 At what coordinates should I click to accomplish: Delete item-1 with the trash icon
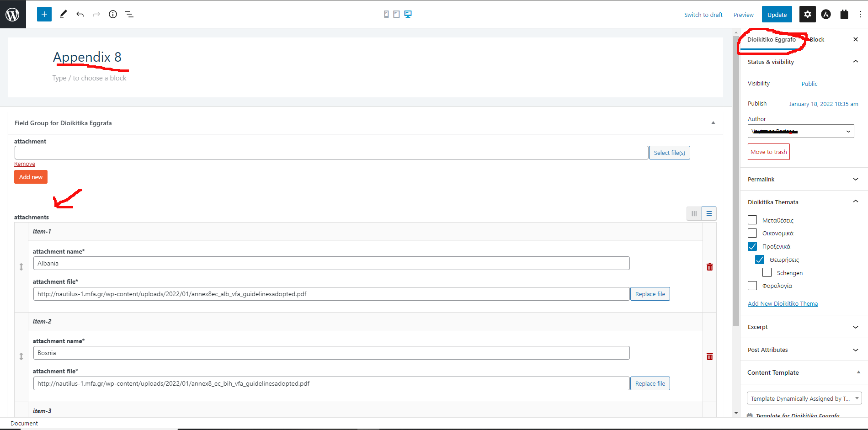709,267
